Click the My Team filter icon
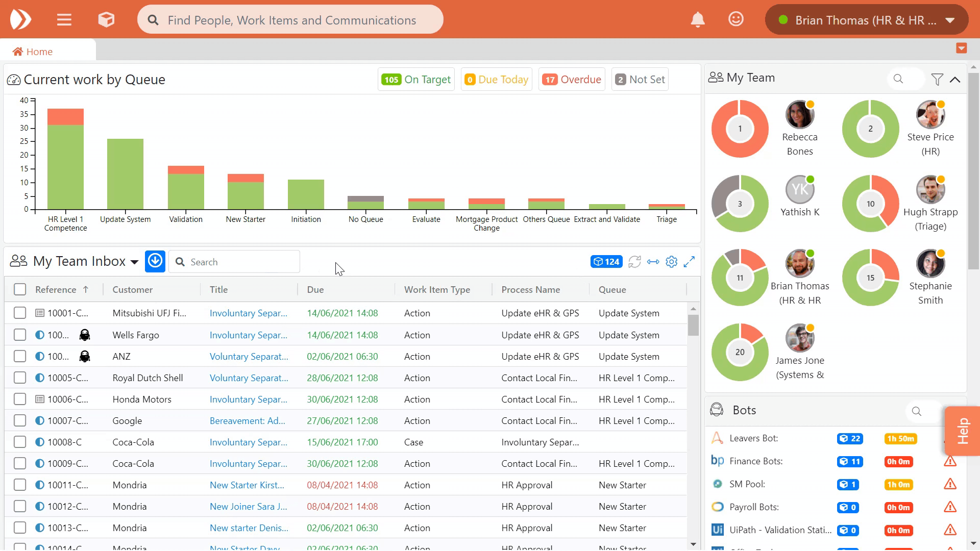The height and width of the screenshot is (551, 980). click(x=937, y=79)
